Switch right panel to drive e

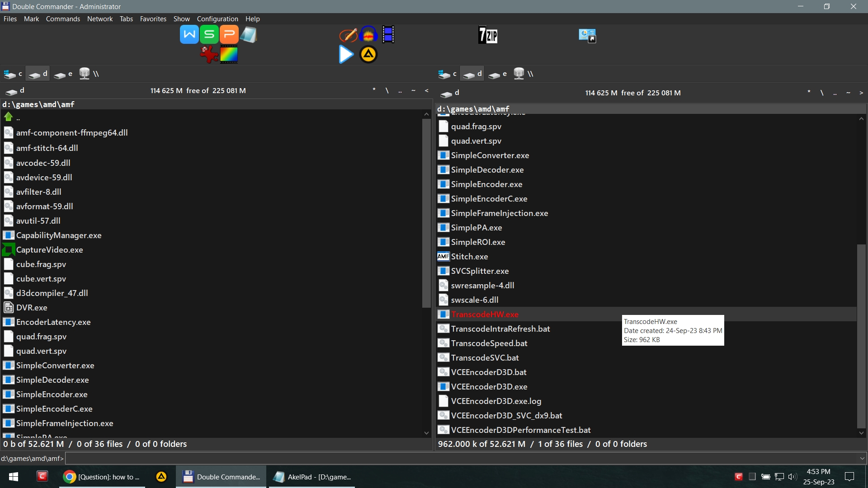(498, 74)
